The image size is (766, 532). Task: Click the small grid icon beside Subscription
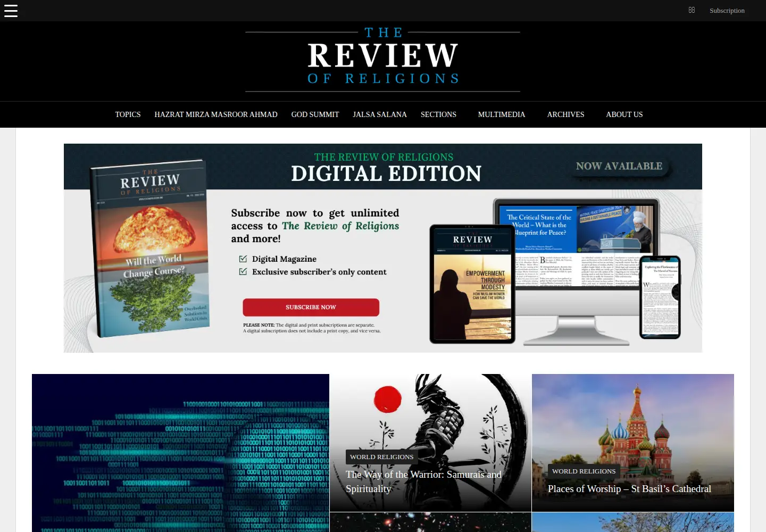[692, 10]
